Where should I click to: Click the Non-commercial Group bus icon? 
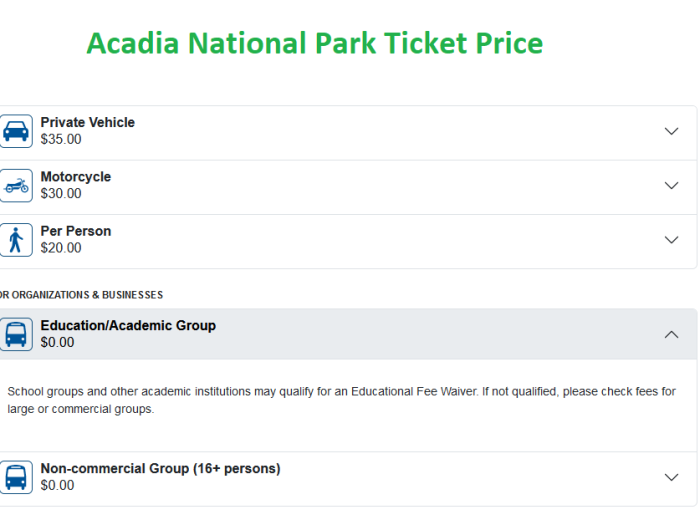16,477
